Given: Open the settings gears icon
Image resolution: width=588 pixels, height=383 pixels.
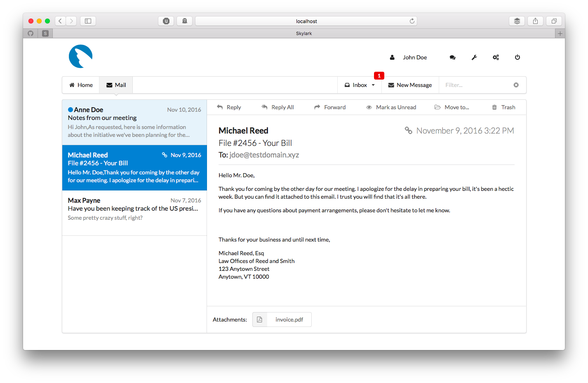Looking at the screenshot, I should 496,58.
